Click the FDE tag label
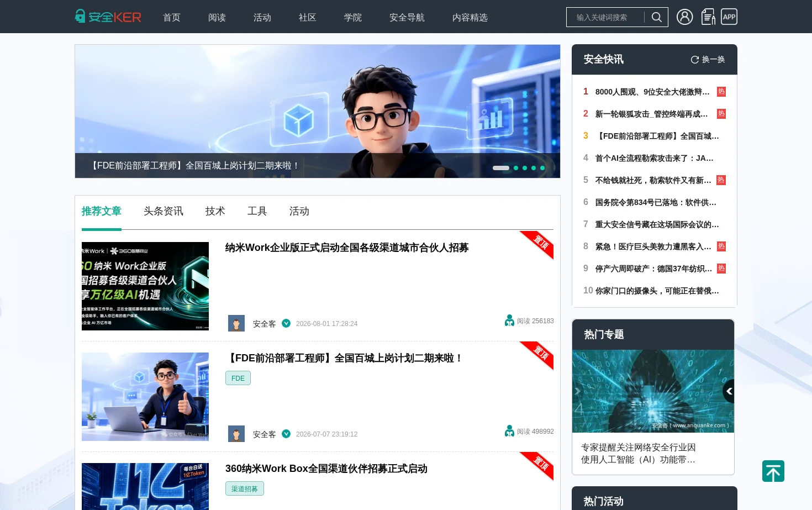 pos(238,378)
